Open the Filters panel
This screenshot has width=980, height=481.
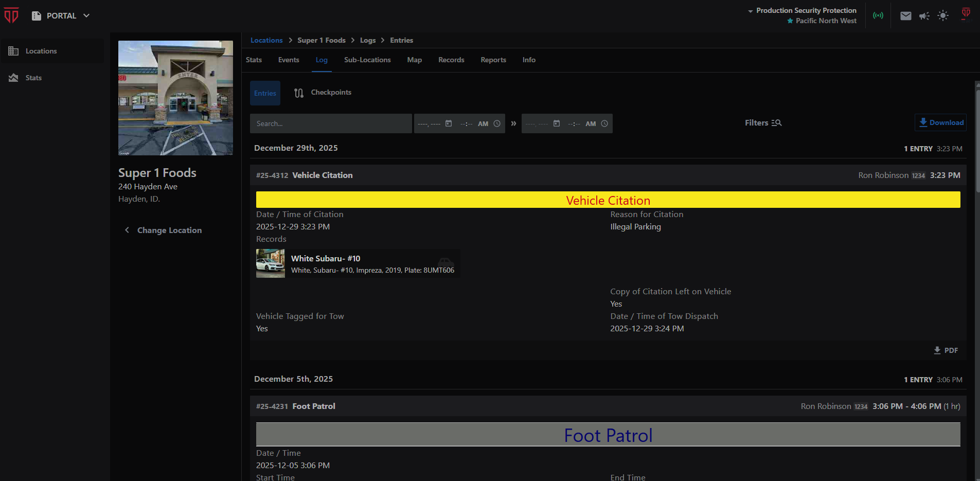point(763,123)
